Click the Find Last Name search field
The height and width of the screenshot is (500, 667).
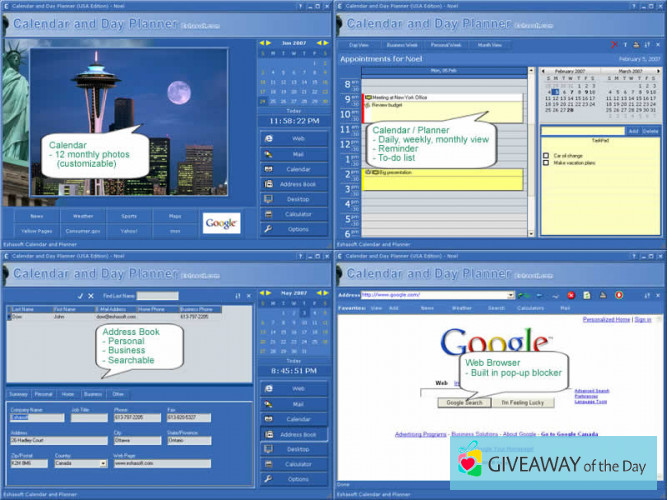[157, 296]
